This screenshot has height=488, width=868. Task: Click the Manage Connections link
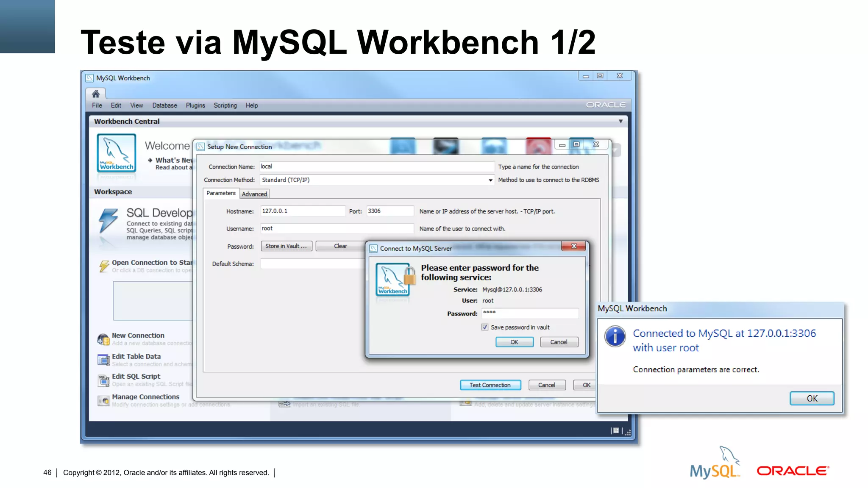pos(146,397)
